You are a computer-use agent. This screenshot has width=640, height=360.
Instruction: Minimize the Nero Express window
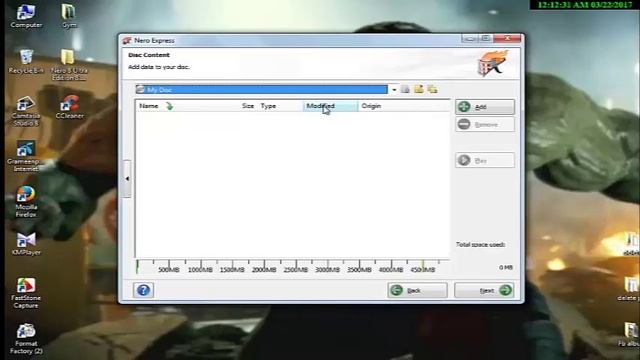click(470, 38)
